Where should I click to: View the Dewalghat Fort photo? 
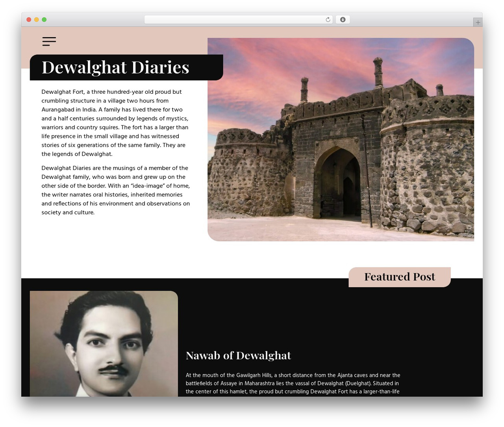click(x=341, y=139)
